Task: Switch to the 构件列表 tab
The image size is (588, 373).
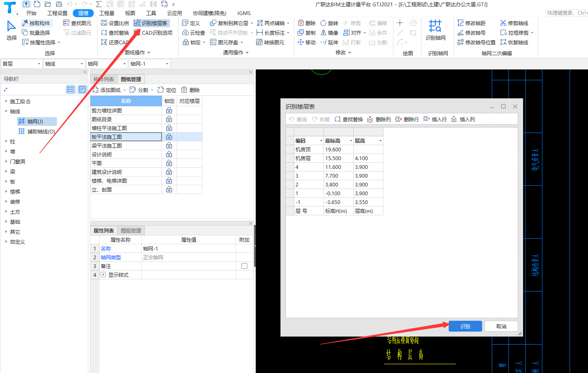Action: point(104,79)
